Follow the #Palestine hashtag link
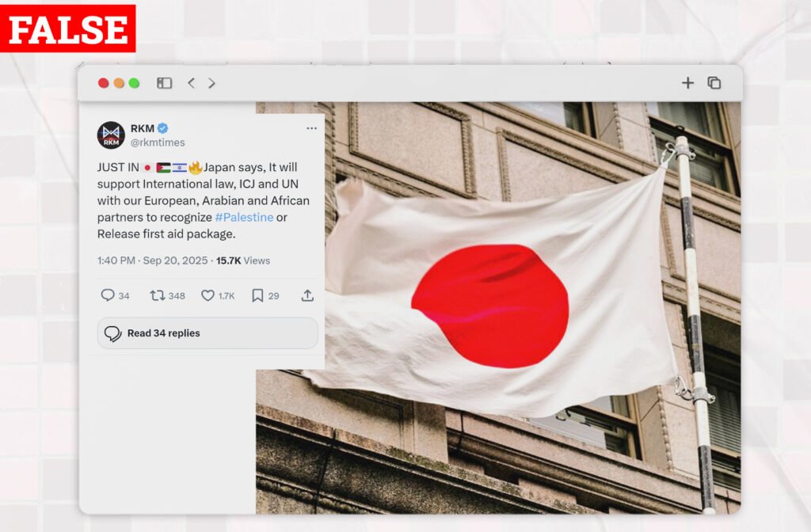This screenshot has height=532, width=811. (244, 217)
